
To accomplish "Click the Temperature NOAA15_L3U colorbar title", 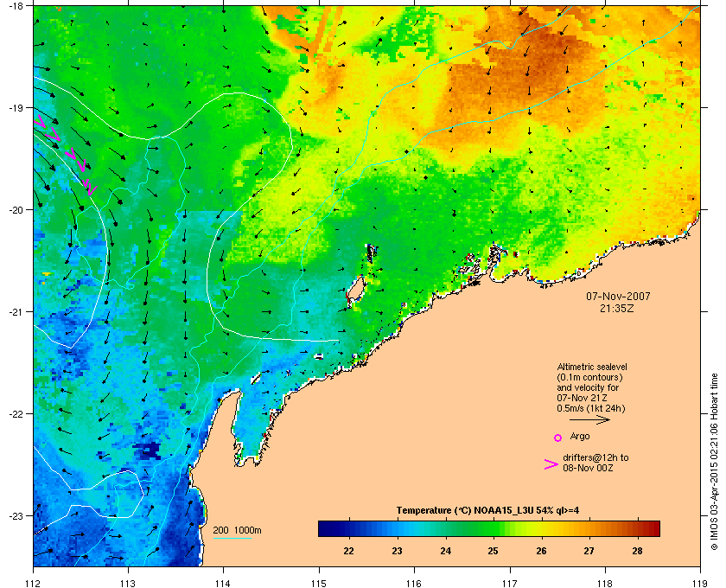I will (x=487, y=511).
